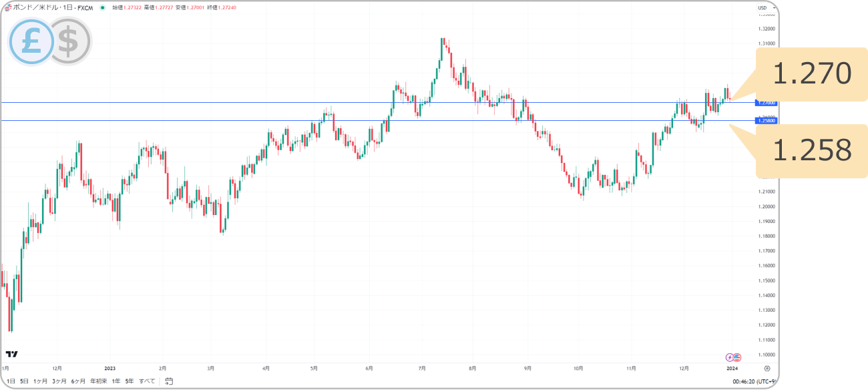Click the 5月 label on time axis

tap(314, 368)
